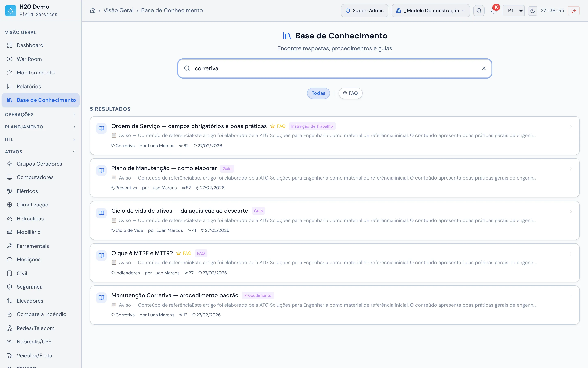Open the PT language selector
This screenshot has width=588, height=368.
tap(513, 11)
